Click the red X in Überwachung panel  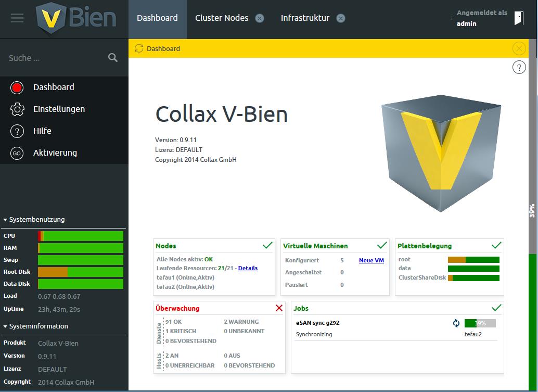coord(279,308)
